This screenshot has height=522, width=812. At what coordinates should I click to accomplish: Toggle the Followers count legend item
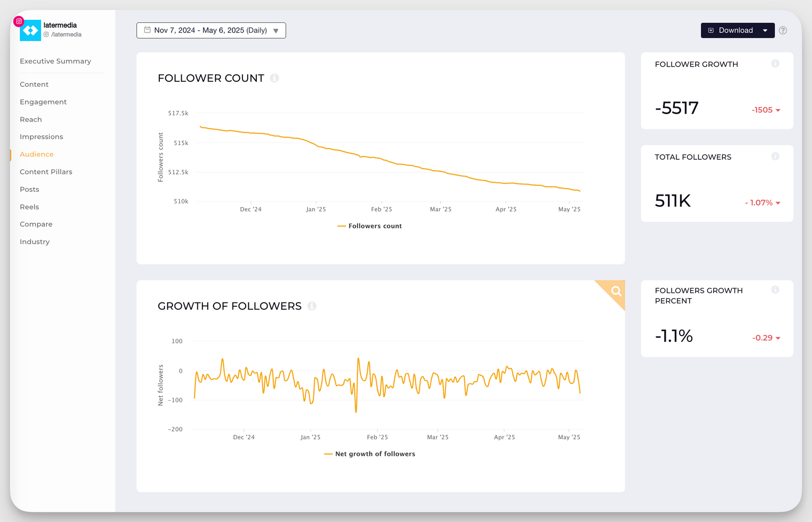click(369, 226)
